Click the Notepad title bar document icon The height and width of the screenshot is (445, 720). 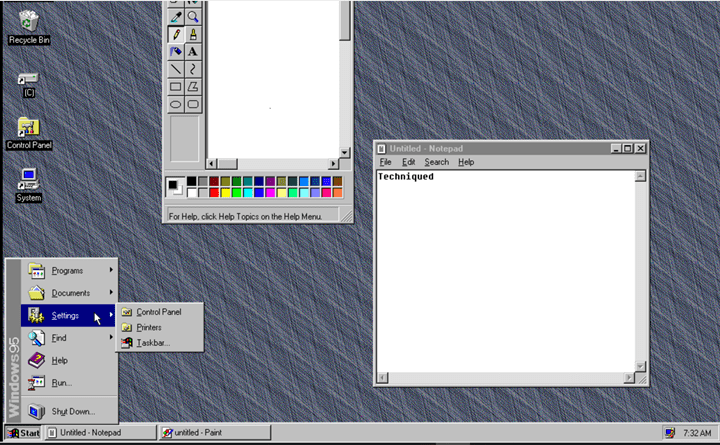[381, 149]
